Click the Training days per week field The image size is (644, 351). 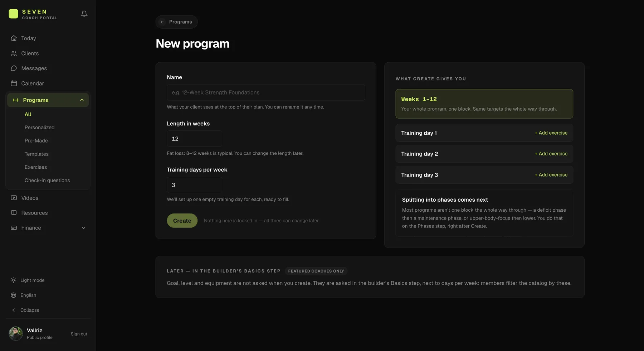[x=194, y=185]
